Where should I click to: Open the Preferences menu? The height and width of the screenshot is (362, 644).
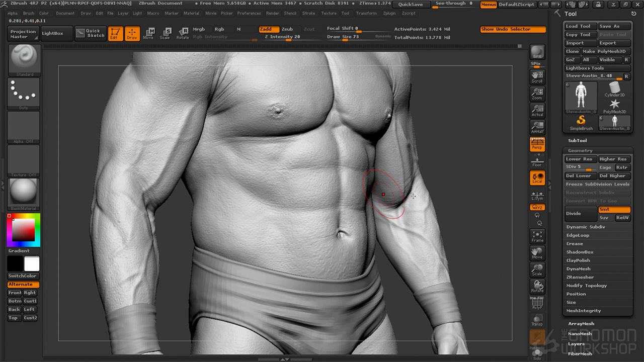pos(249,14)
